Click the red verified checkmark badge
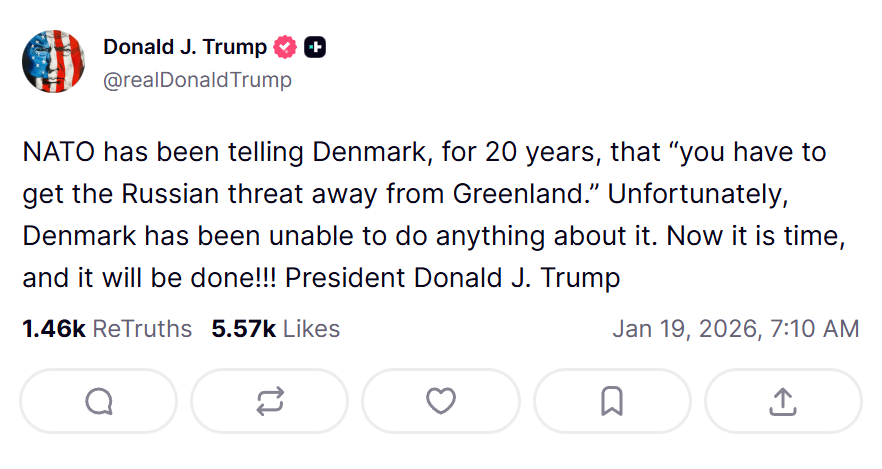882x469 pixels. pyautogui.click(x=286, y=47)
